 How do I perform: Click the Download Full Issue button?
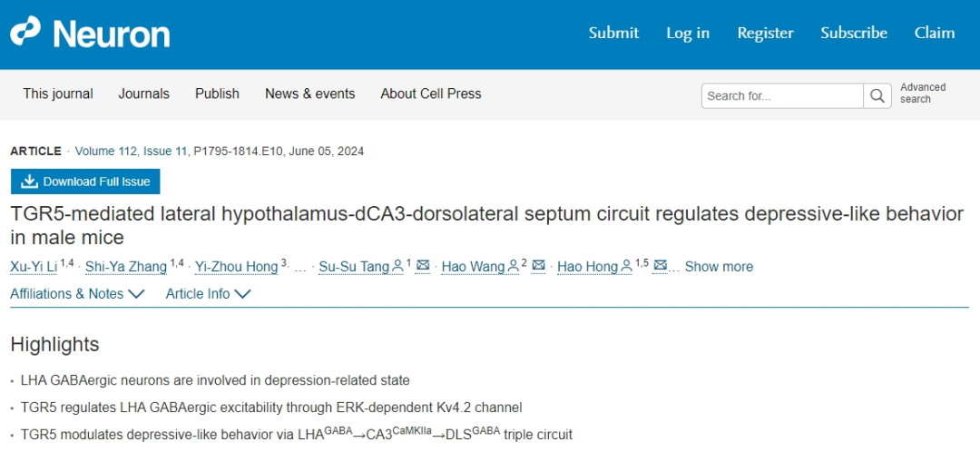tap(85, 182)
